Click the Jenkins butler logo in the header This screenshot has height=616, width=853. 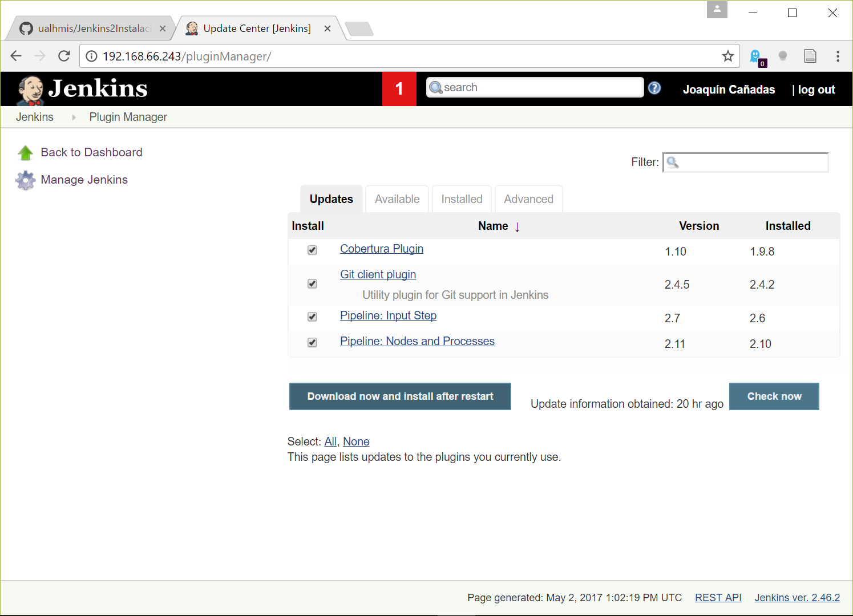[31, 90]
